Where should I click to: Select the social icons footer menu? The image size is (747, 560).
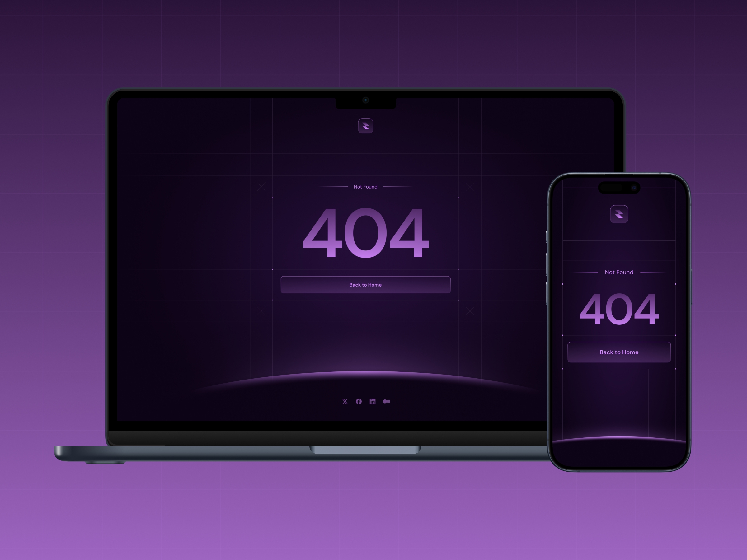coord(365,401)
